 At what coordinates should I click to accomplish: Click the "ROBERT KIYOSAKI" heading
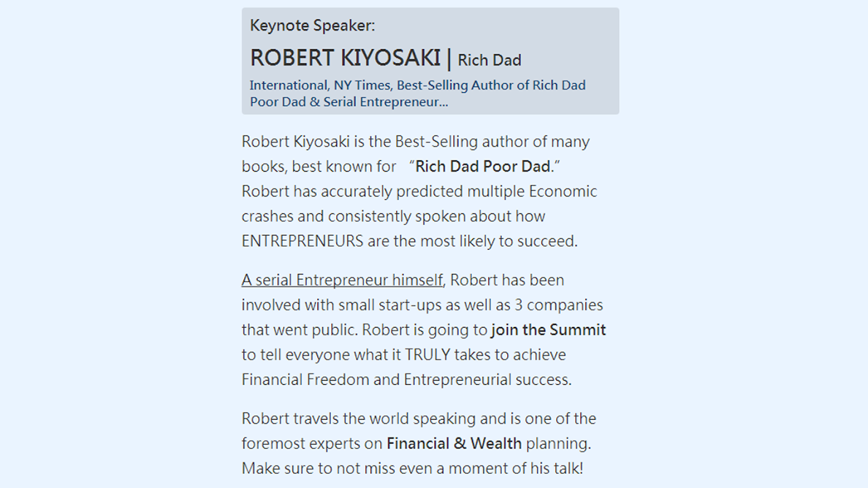345,58
